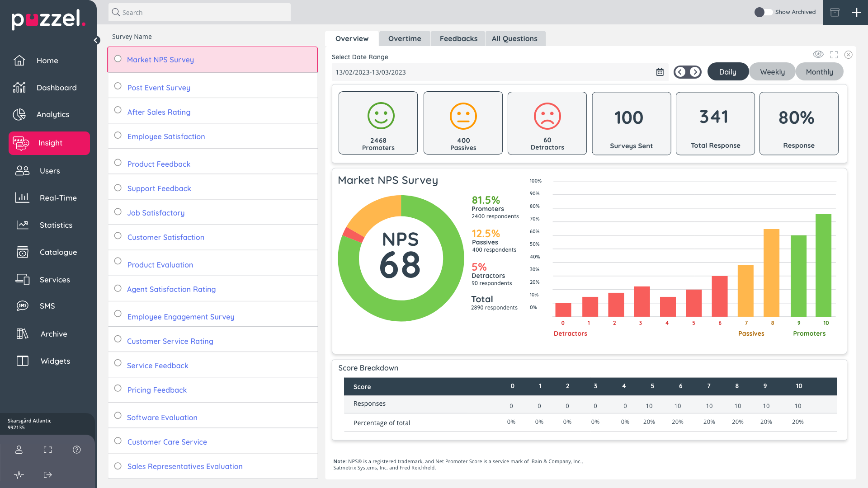Screen dimensions: 868x488
Task: Open the help question mark icon
Action: [x=77, y=450]
